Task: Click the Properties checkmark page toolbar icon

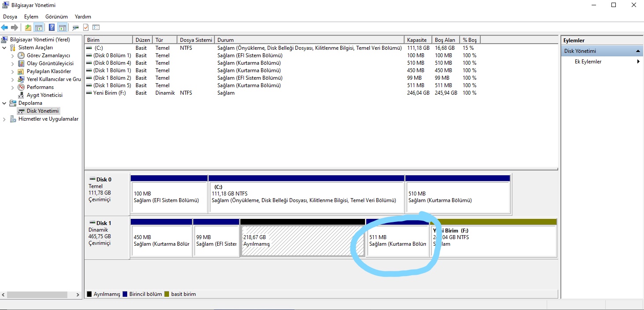Action: tap(86, 28)
